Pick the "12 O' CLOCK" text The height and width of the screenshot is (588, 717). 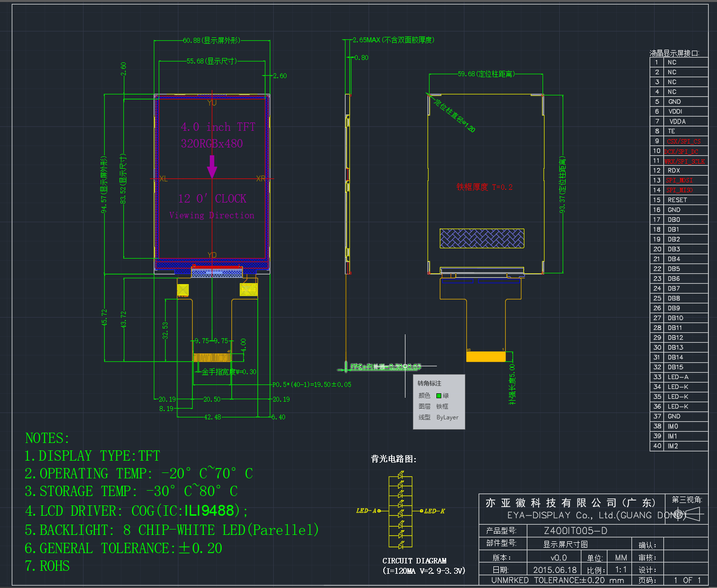(x=212, y=199)
